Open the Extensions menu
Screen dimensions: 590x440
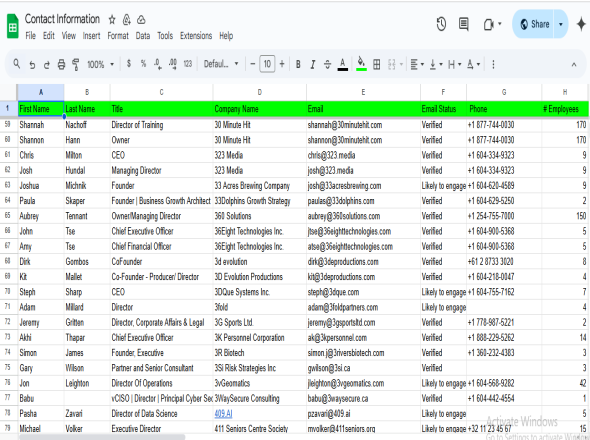pos(196,36)
